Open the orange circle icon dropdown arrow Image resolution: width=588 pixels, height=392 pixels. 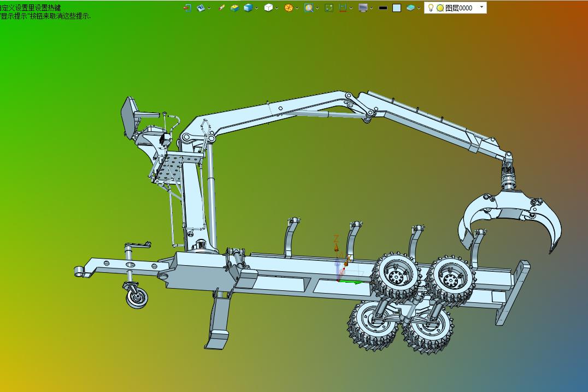[297, 8]
